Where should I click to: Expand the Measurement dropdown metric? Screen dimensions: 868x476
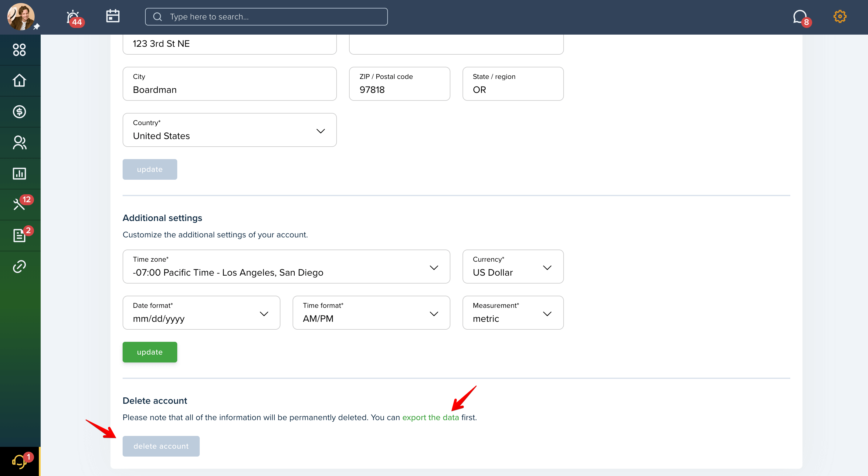[x=513, y=312]
